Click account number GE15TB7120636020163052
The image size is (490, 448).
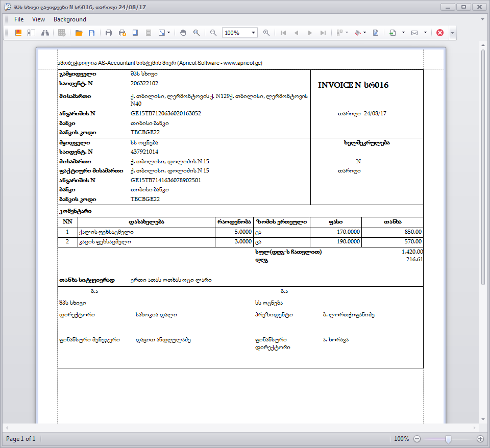[x=165, y=113]
